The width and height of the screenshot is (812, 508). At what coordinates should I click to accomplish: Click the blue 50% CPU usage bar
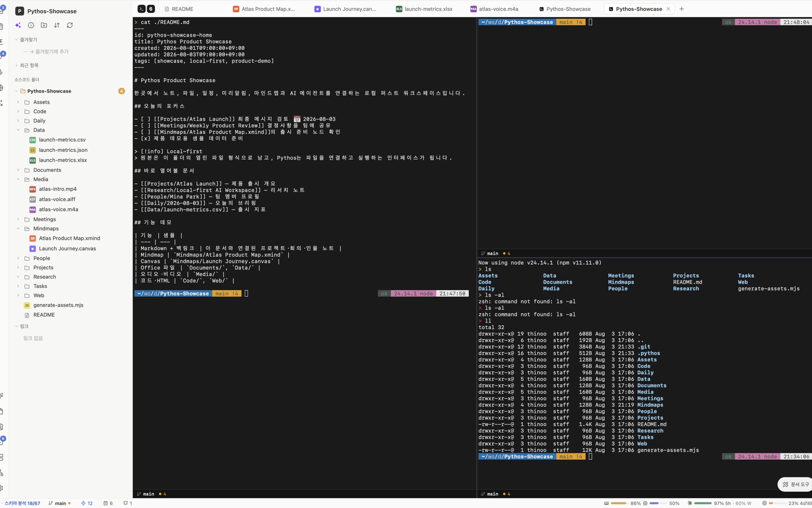click(x=658, y=503)
